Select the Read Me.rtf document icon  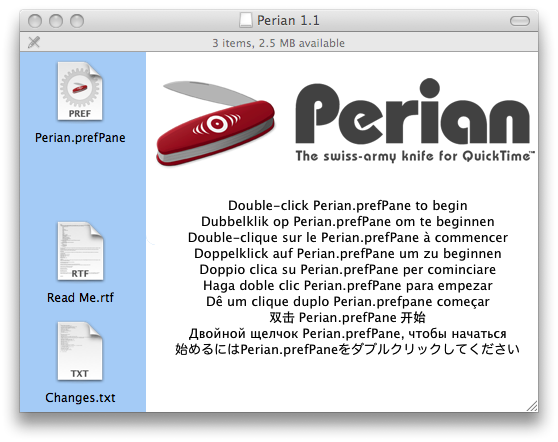tap(80, 251)
